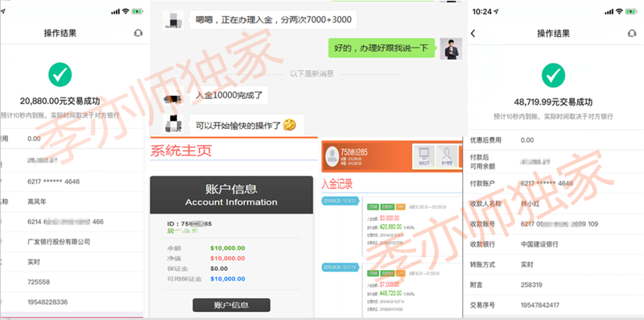This screenshot has height=320, width=644.
Task: Tap transaction number 19548228336
Action: point(47,302)
